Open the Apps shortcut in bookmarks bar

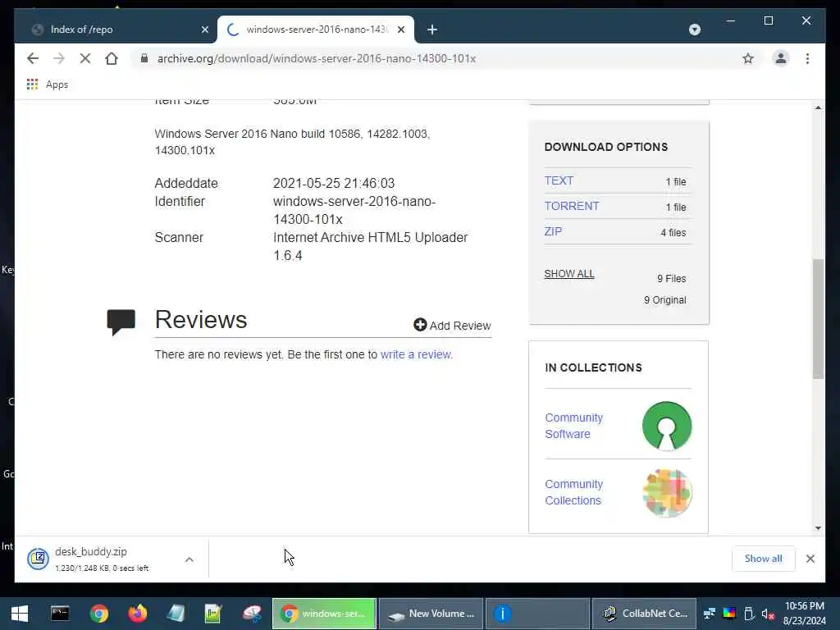coord(48,84)
